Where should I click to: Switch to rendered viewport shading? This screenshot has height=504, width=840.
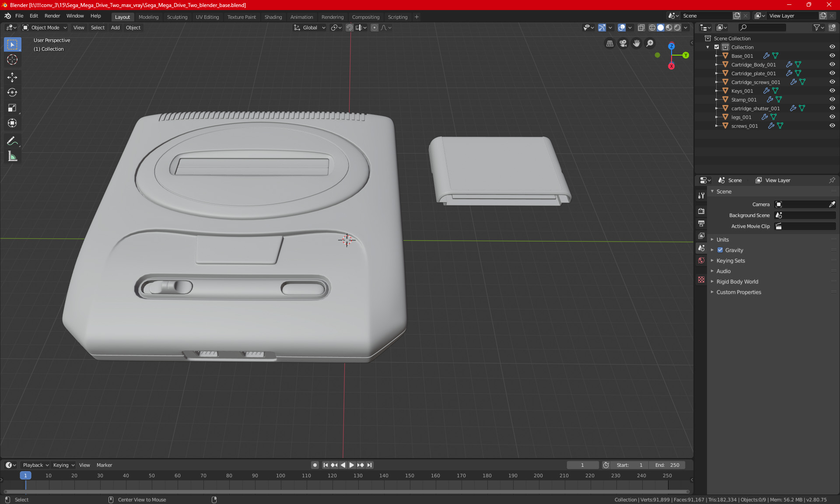click(x=677, y=28)
